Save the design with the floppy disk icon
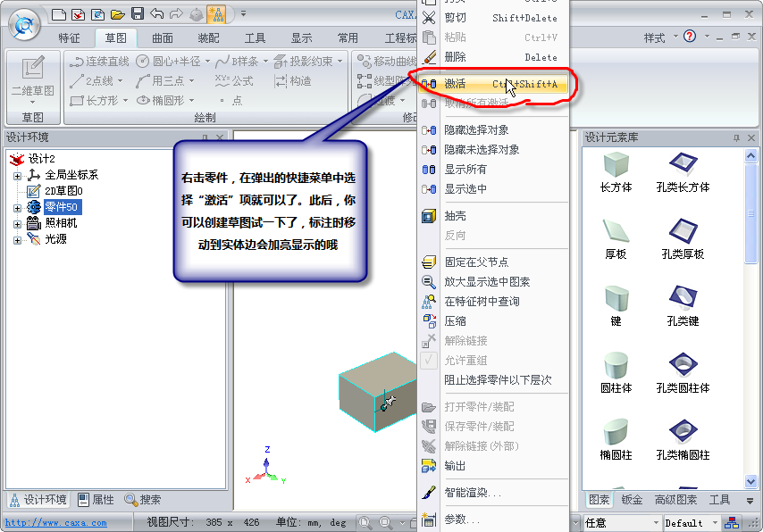Image resolution: width=763 pixels, height=532 pixels. tap(138, 13)
